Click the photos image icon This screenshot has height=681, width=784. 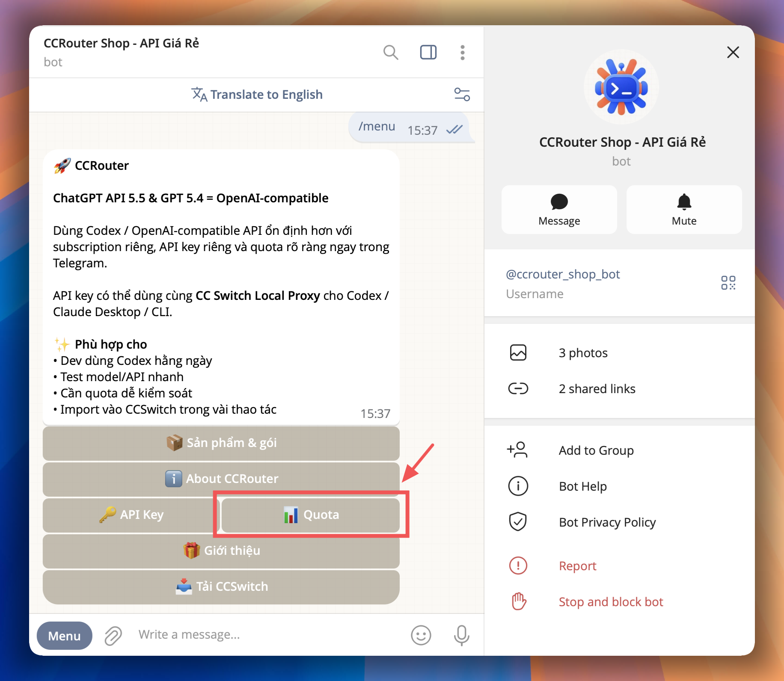coord(518,353)
